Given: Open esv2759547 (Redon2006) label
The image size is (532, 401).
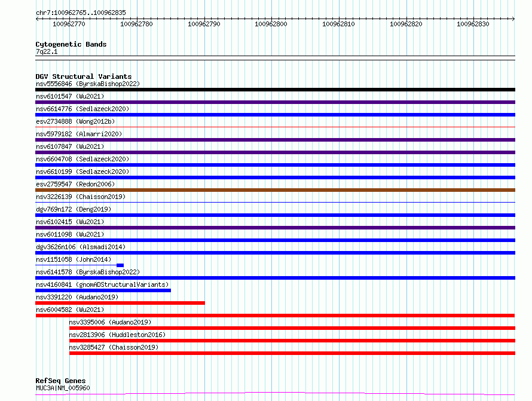Looking at the screenshot, I should point(75,184).
